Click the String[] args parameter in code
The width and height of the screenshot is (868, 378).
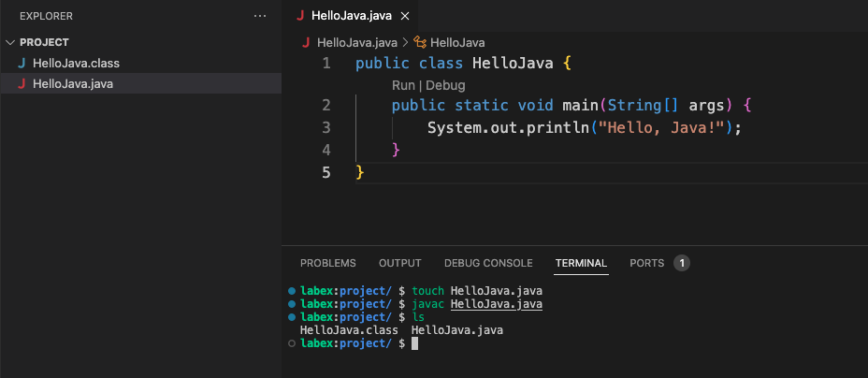pyautogui.click(x=666, y=105)
